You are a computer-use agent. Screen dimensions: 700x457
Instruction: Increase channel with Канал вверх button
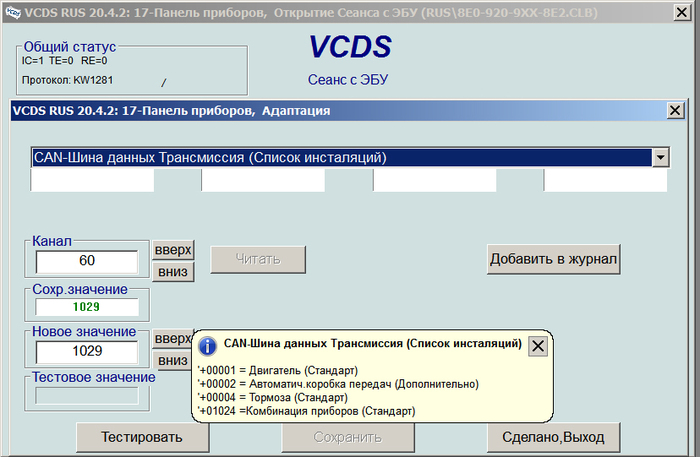pos(173,250)
